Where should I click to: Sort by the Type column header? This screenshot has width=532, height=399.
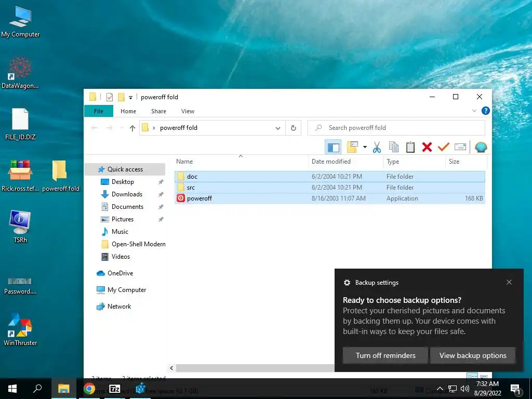pos(393,162)
